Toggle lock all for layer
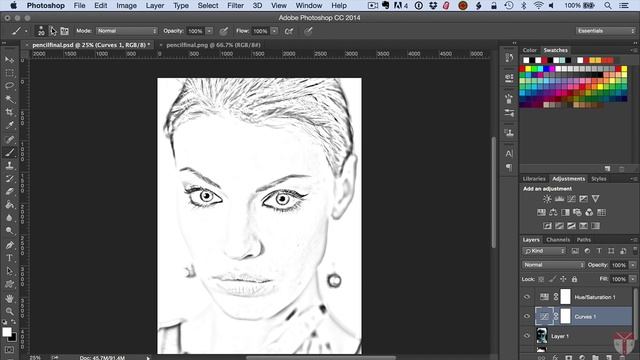 pos(574,279)
